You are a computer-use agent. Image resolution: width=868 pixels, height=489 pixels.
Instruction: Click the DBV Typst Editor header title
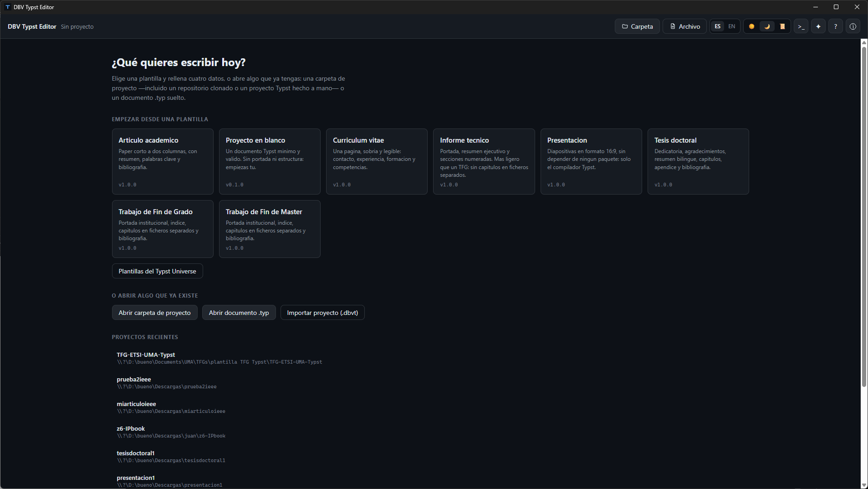(x=32, y=26)
